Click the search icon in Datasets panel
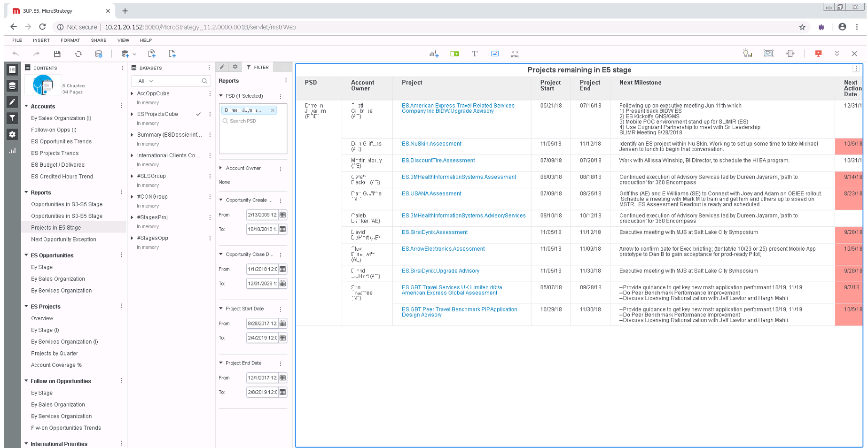The width and height of the screenshot is (868, 448). pyautogui.click(x=204, y=81)
